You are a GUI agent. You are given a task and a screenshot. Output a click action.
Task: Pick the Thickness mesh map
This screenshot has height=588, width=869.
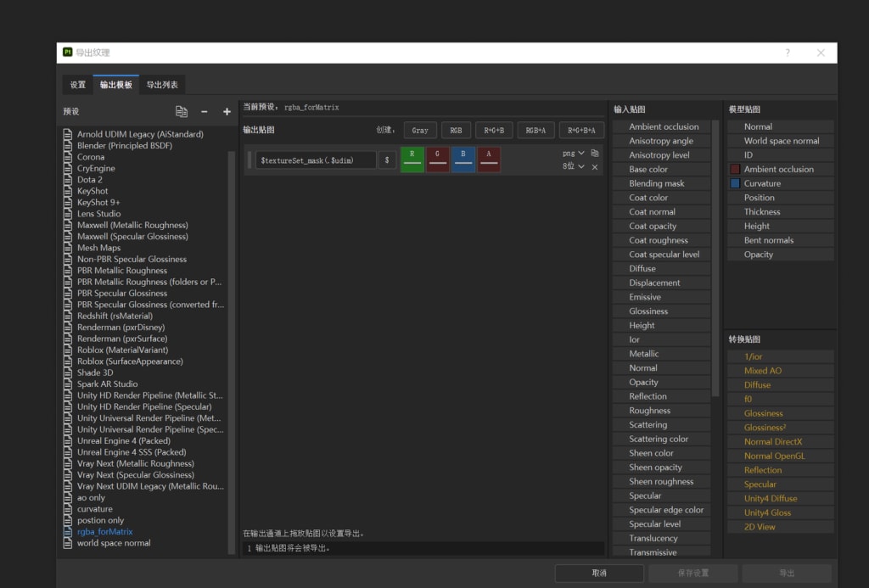781,212
